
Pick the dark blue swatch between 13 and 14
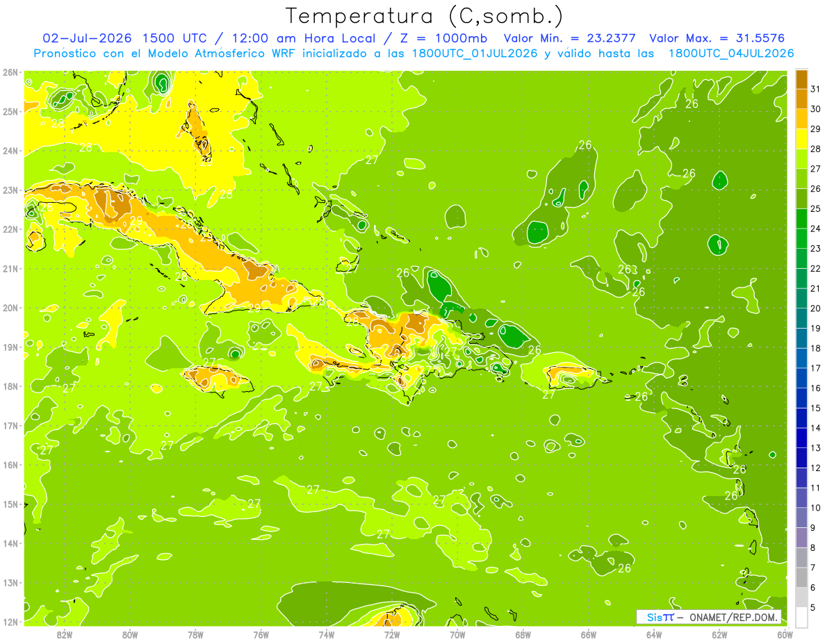(801, 438)
